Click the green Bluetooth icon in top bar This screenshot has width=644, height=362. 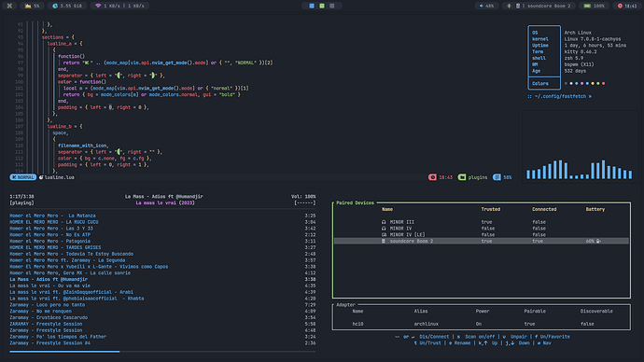(509, 6)
